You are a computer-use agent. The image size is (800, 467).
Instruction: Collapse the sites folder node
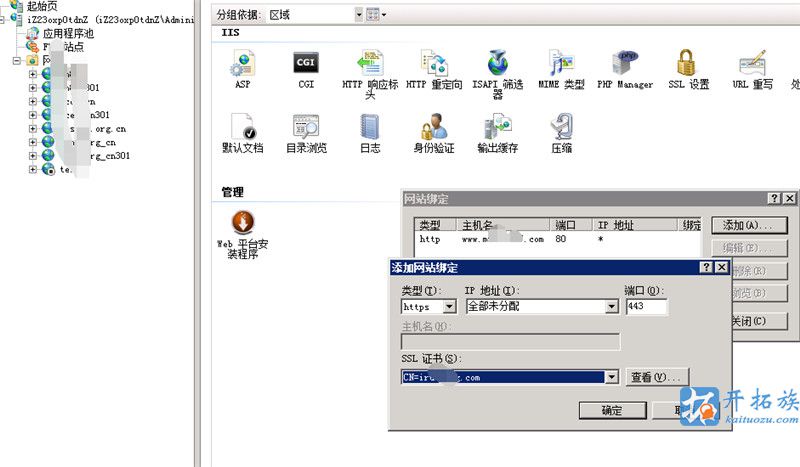16,60
